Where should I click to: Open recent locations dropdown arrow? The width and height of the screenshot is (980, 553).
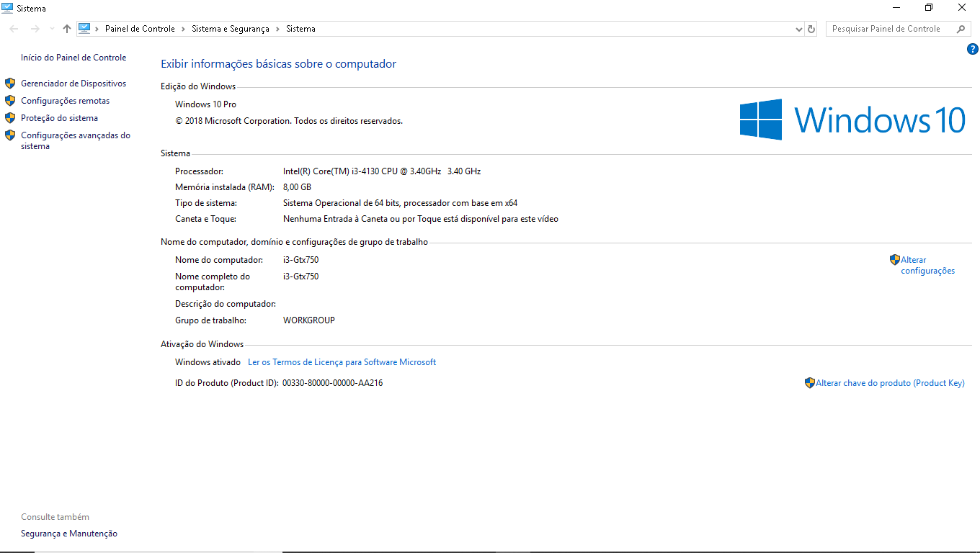tap(52, 29)
